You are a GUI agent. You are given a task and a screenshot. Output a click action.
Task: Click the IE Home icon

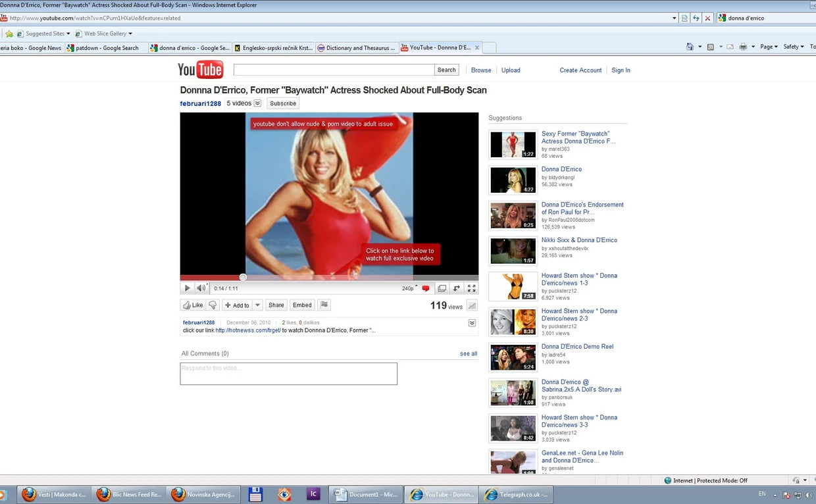coord(690,47)
